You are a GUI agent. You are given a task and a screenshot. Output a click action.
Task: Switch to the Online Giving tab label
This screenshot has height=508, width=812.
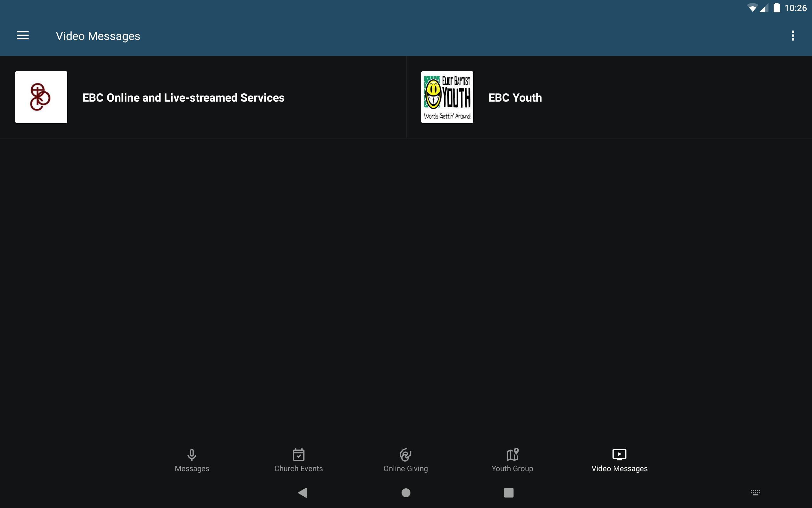point(406,468)
